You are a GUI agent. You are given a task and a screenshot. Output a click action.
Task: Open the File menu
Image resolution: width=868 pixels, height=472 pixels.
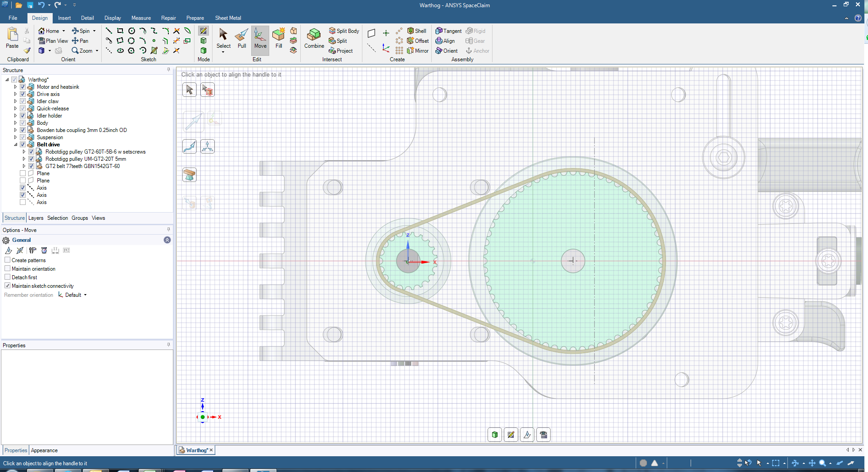[x=13, y=18]
